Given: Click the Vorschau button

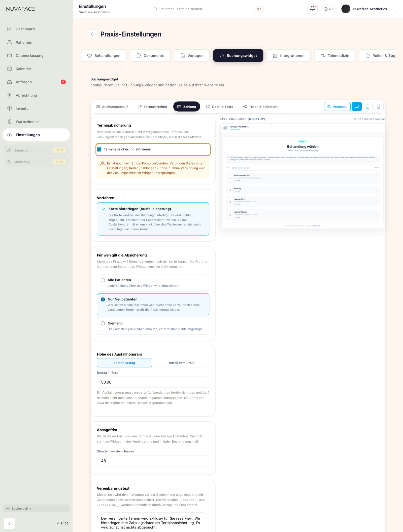Looking at the screenshot, I should (337, 107).
